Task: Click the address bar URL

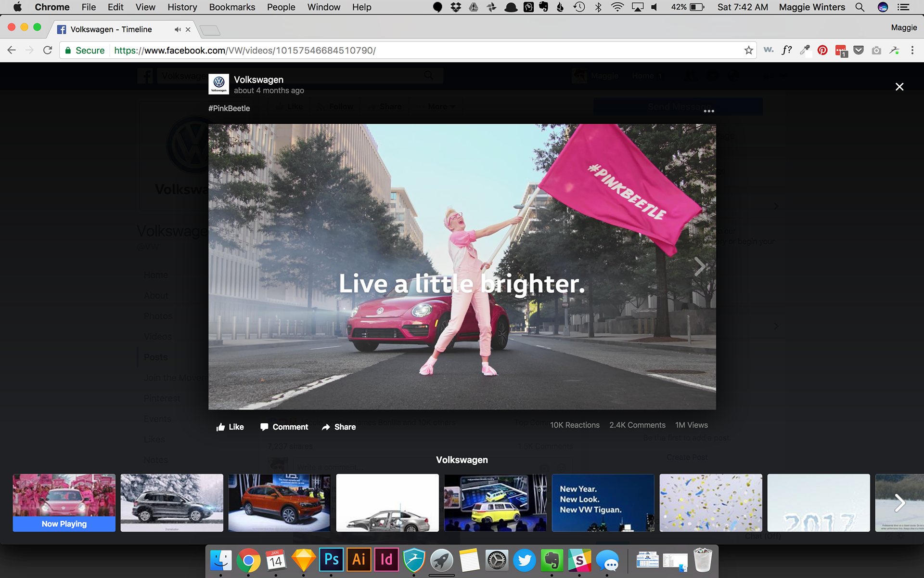Action: tap(245, 50)
